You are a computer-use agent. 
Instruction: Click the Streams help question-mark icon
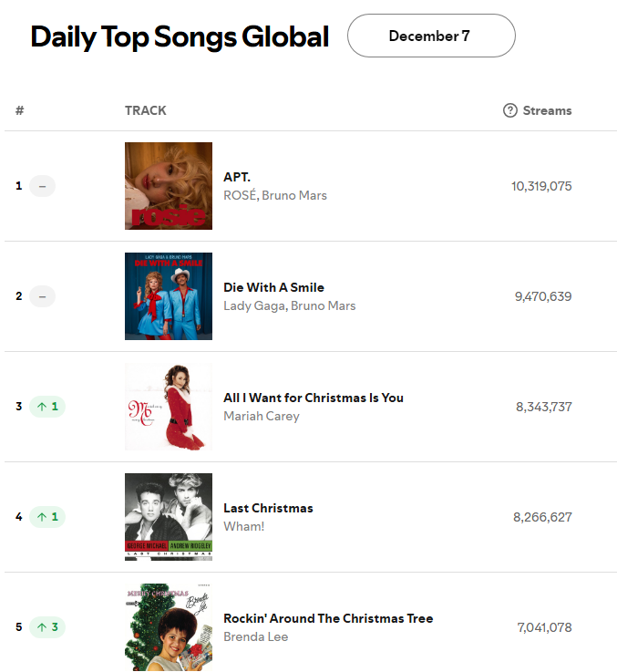point(509,110)
